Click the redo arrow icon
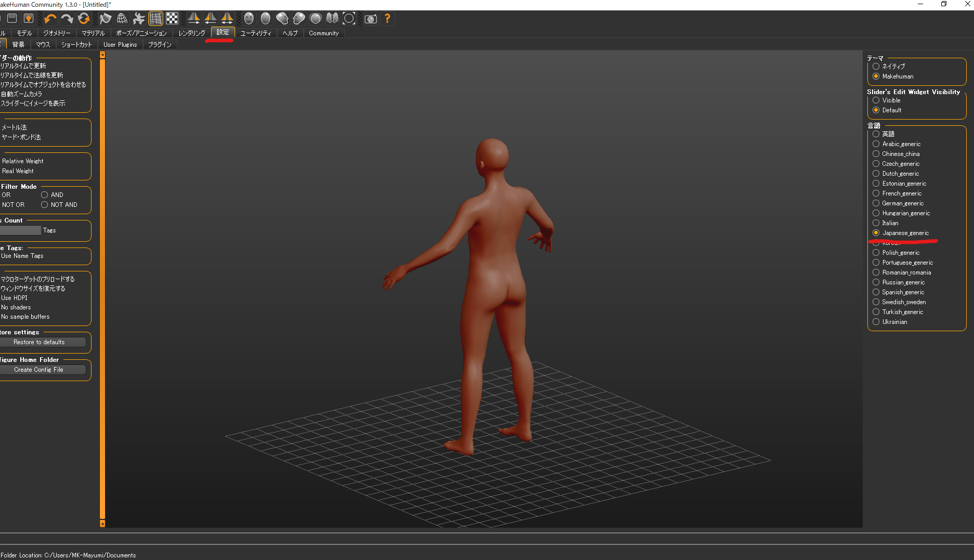 tap(67, 19)
